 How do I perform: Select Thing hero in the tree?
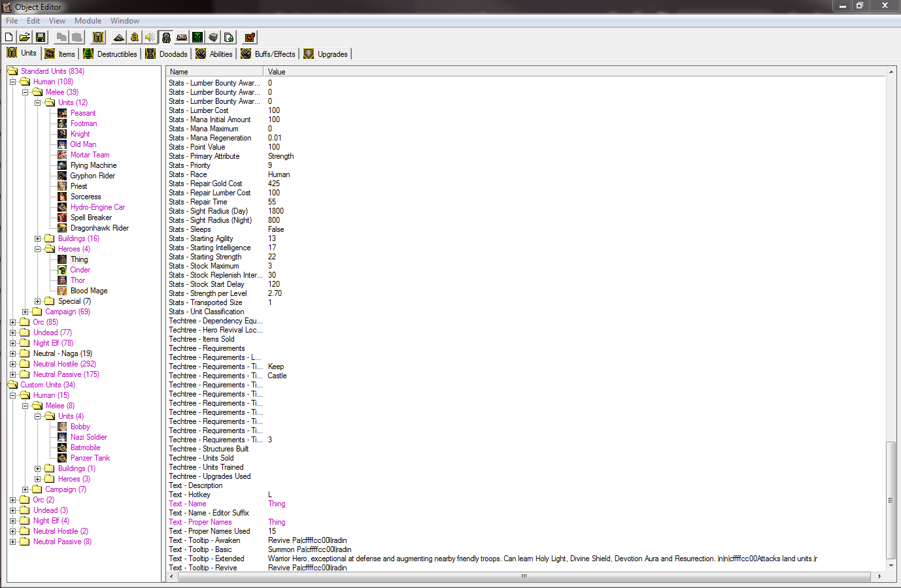79,259
